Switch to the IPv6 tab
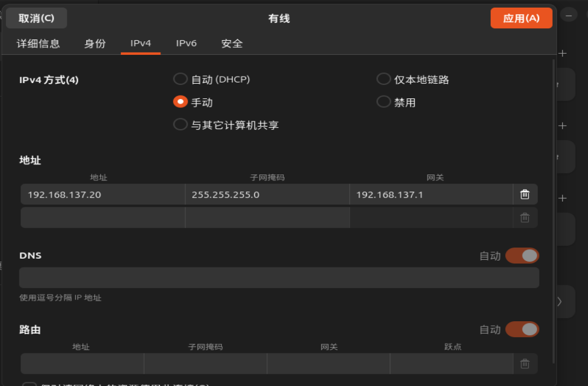Viewport: 588px width, 386px height. [186, 44]
